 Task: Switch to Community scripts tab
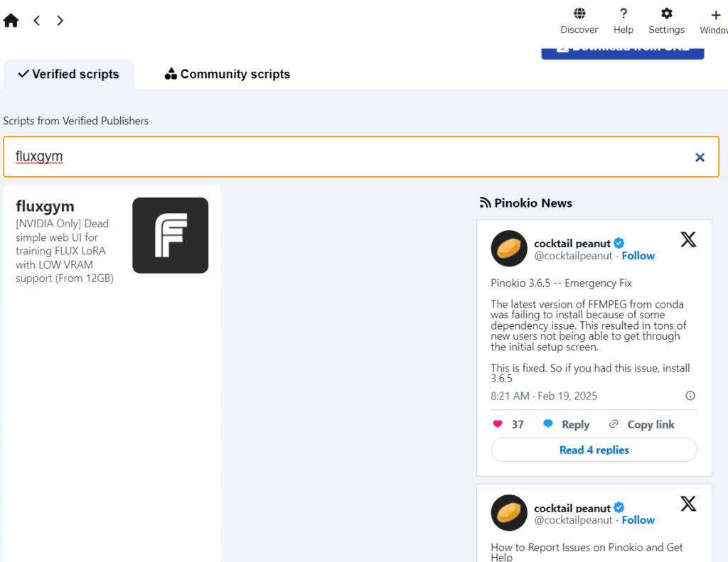(x=227, y=75)
